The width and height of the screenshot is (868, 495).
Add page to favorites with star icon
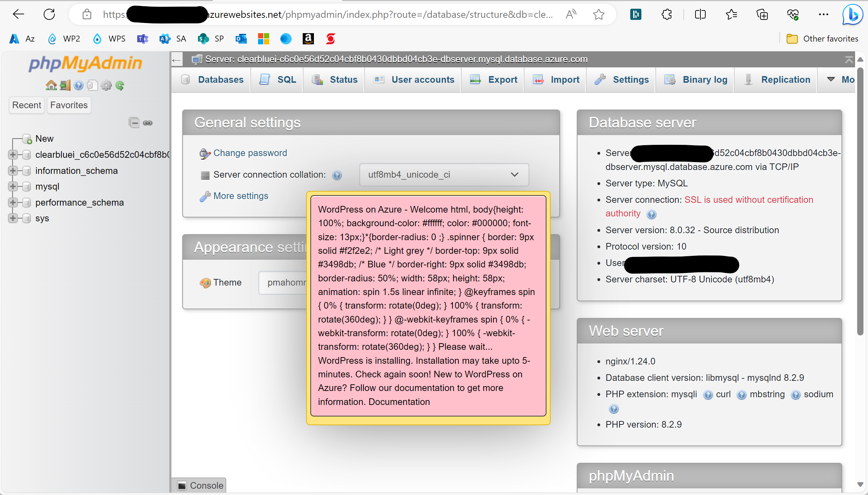(x=599, y=14)
